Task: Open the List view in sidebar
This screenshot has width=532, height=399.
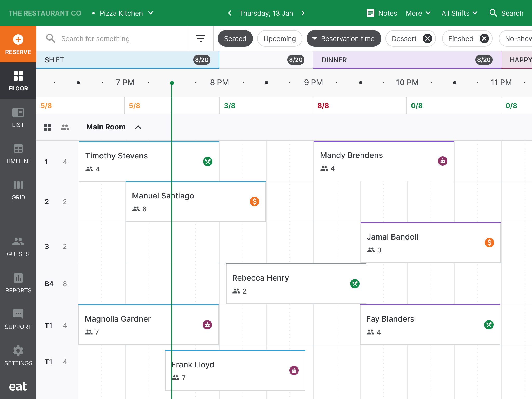Action: point(18,117)
